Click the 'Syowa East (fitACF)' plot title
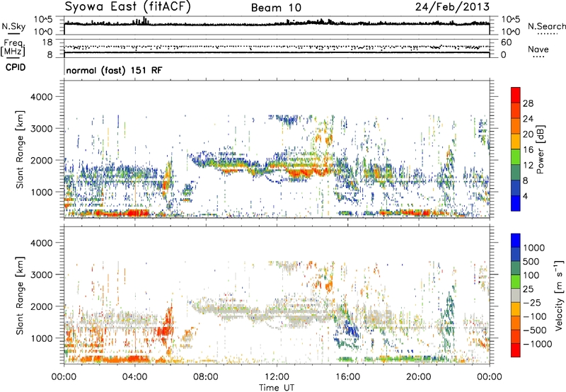This screenshot has width=566, height=392. pos(128,6)
